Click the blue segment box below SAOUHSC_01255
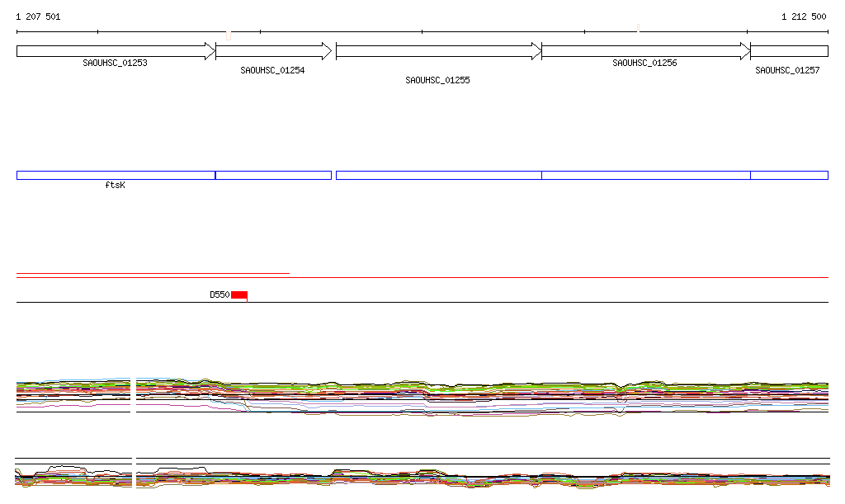This screenshot has width=845, height=504. [438, 175]
